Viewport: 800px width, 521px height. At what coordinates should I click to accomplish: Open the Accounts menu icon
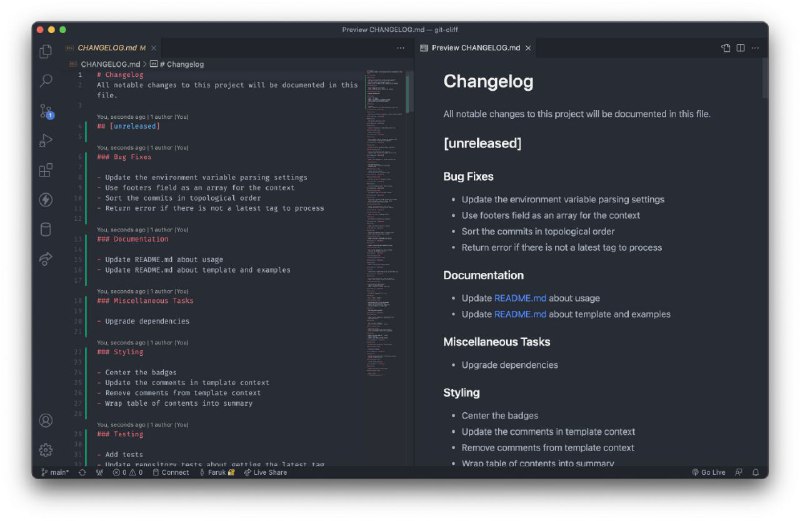point(46,420)
